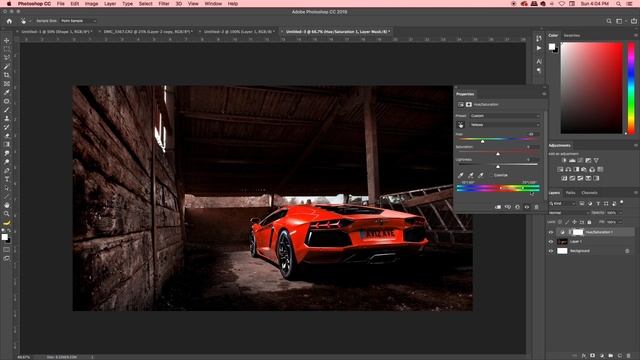Screen dimensions: 640x360
Task: Toggle Lock transparent pixels in Layers
Action: click(560, 222)
